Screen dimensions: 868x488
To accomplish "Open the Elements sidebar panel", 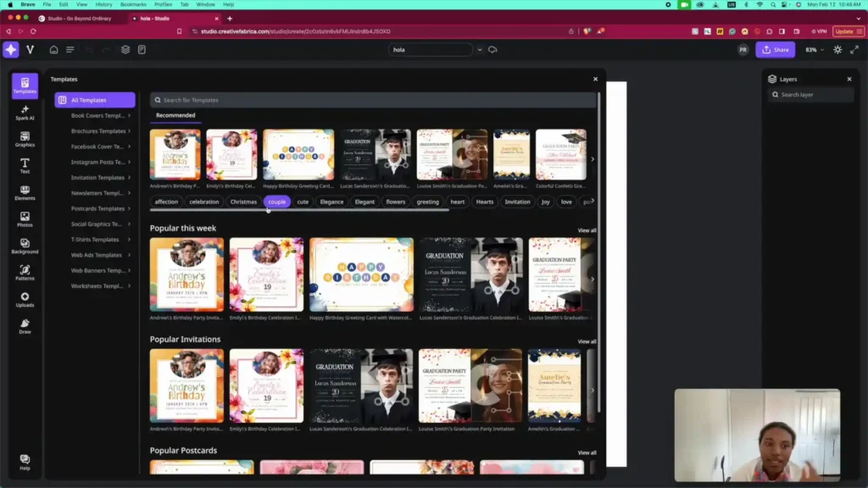I will pos(25,192).
